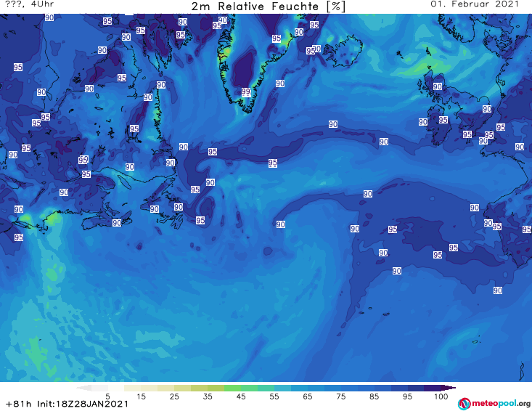Screen dimensions: 532x411
Task: Click the circular meteopool logo icon
Action: (464, 404)
